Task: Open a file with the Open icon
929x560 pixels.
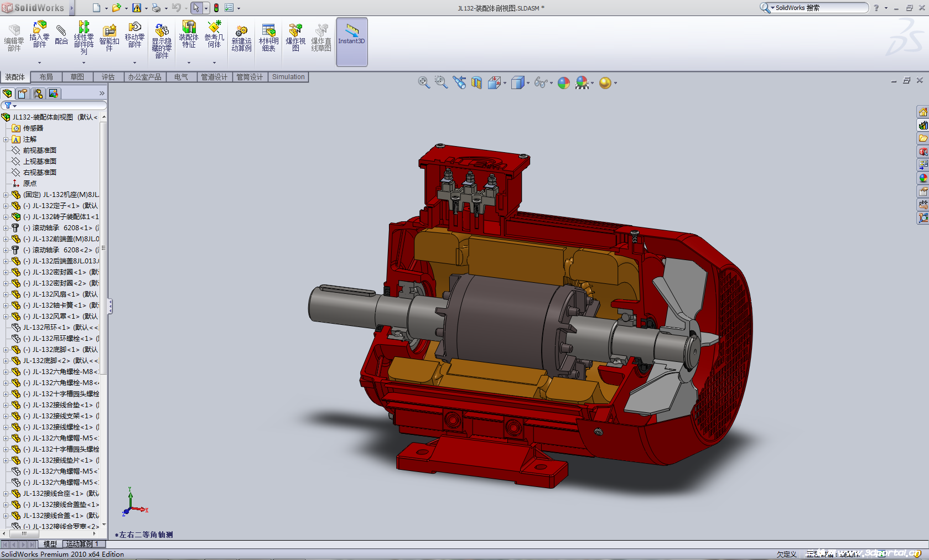Action: coord(116,8)
